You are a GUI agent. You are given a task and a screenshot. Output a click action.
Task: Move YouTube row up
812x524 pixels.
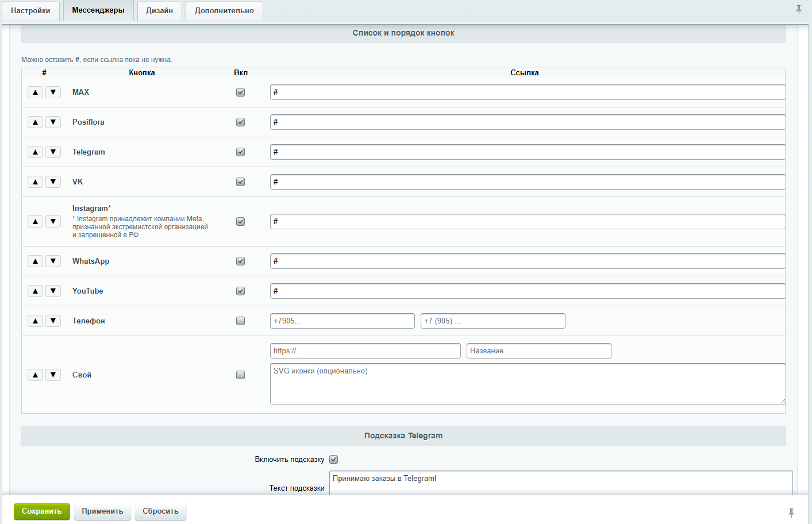pyautogui.click(x=36, y=291)
